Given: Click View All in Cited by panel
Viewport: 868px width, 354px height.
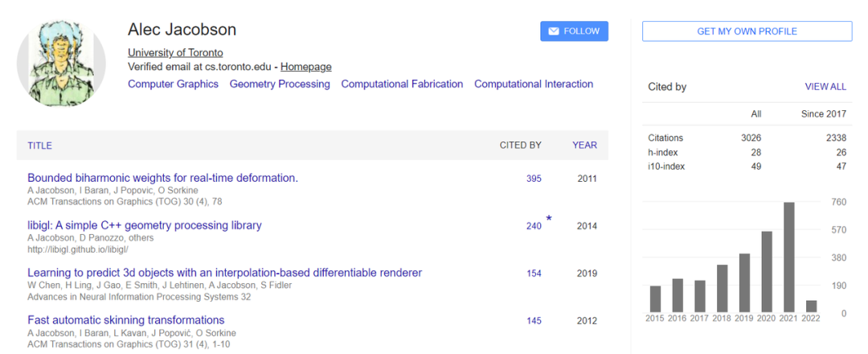Looking at the screenshot, I should tap(825, 87).
